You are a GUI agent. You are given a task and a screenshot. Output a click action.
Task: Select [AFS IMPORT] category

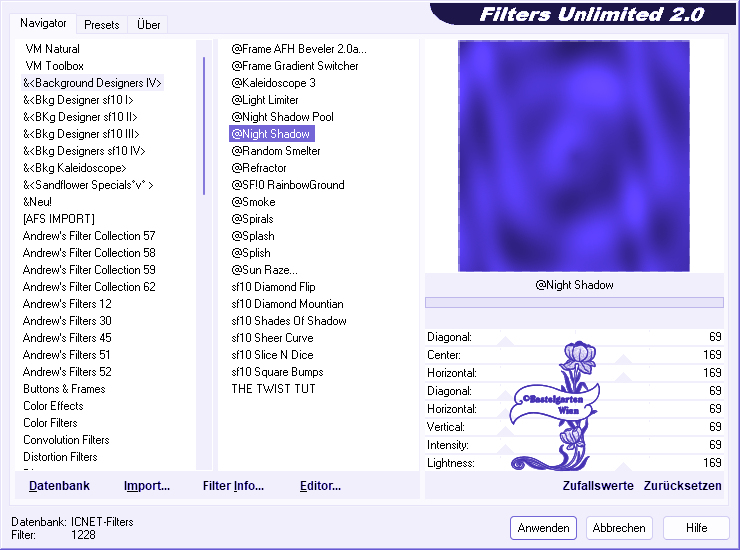[59, 219]
